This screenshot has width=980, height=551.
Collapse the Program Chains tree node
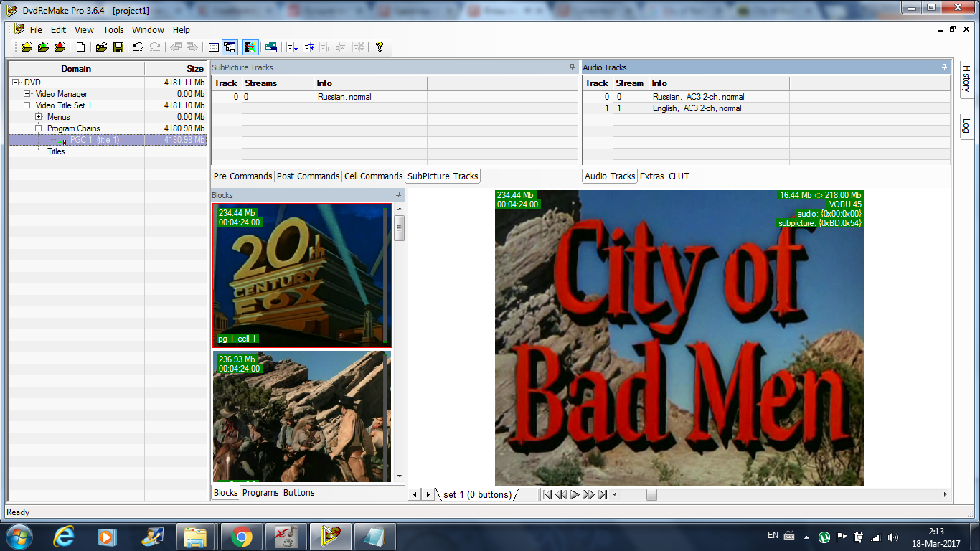[39, 128]
